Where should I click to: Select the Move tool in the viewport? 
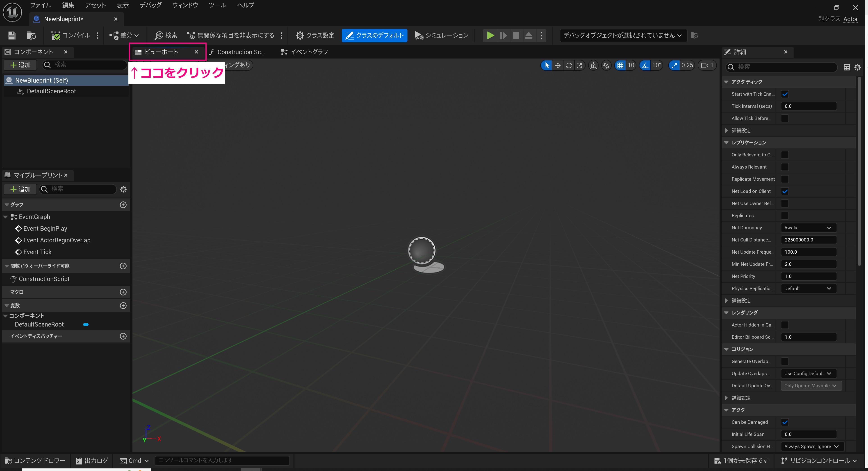pos(558,65)
